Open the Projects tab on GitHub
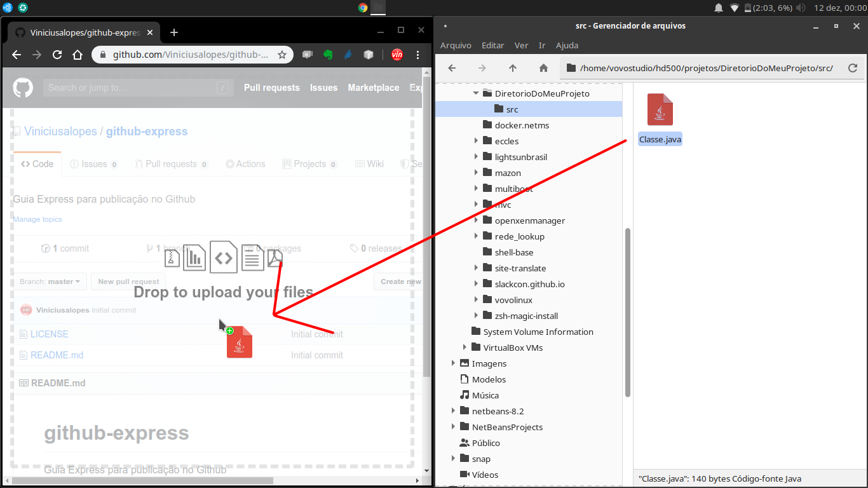The image size is (868, 488). click(x=309, y=164)
